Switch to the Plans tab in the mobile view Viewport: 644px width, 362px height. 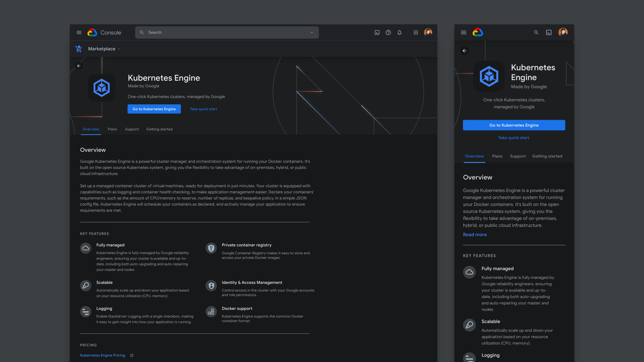point(497,156)
